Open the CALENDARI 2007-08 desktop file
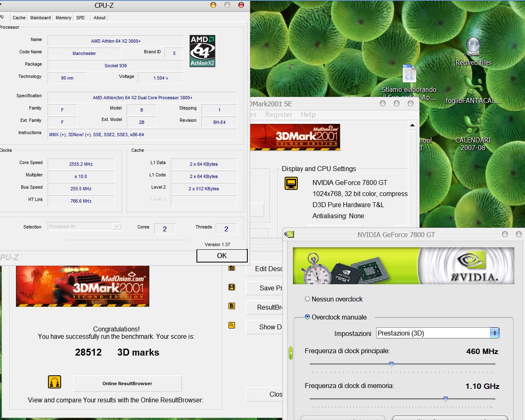Screen dimensions: 525x420 pyautogui.click(x=473, y=133)
